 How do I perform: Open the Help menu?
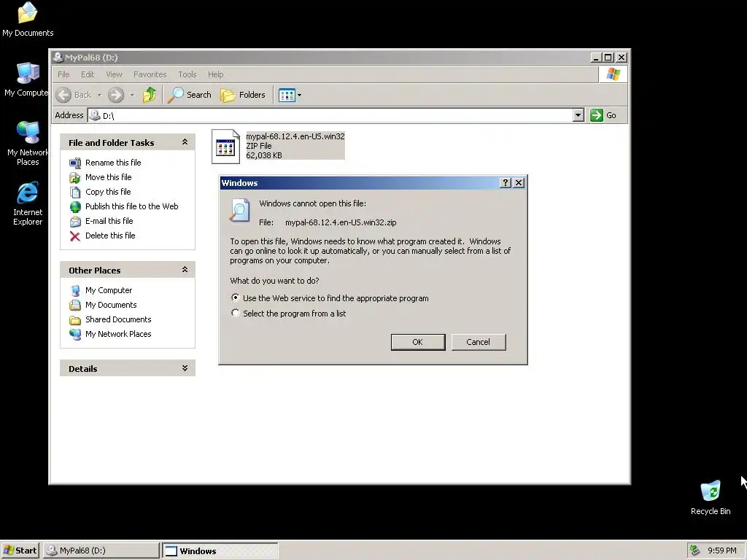coord(215,74)
